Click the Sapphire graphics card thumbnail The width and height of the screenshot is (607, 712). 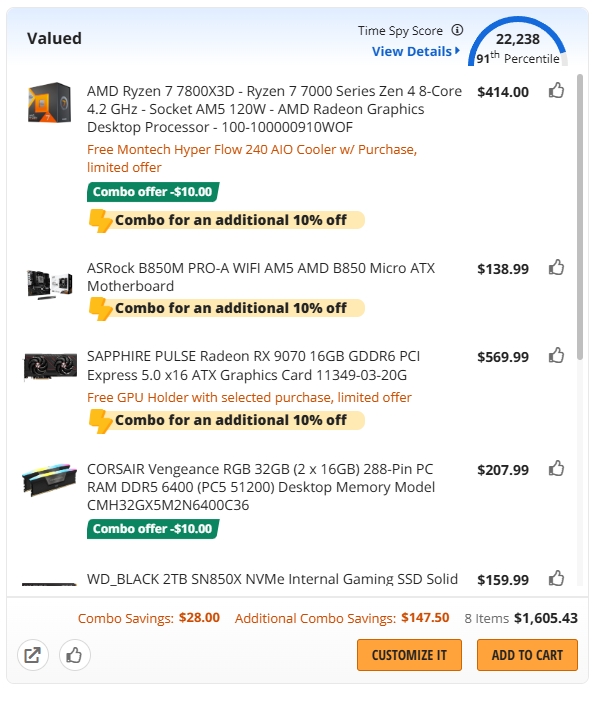click(50, 366)
